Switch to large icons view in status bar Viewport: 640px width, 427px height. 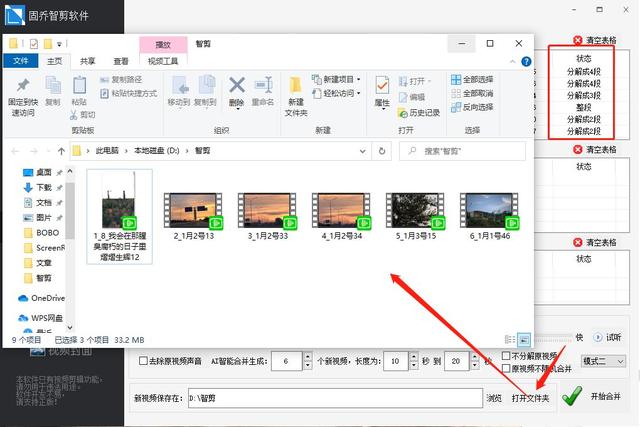(524, 340)
